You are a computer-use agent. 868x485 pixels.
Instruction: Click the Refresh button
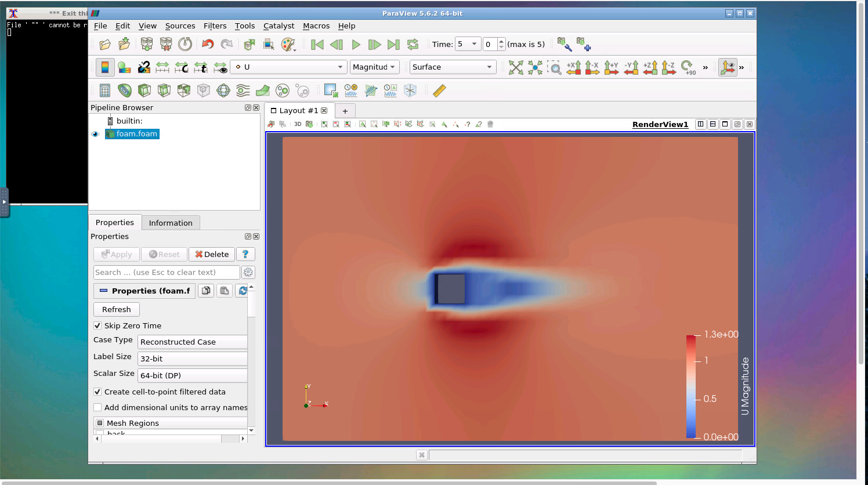pos(117,310)
